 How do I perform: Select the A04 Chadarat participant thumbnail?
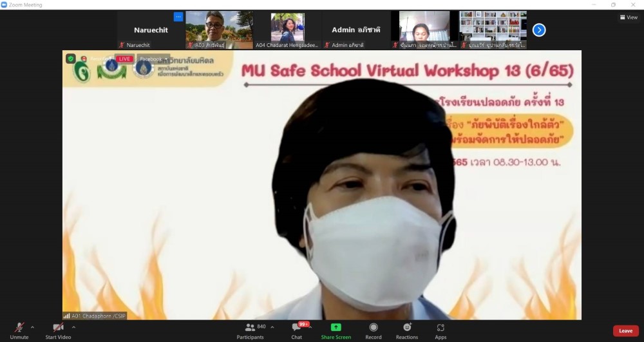287,30
